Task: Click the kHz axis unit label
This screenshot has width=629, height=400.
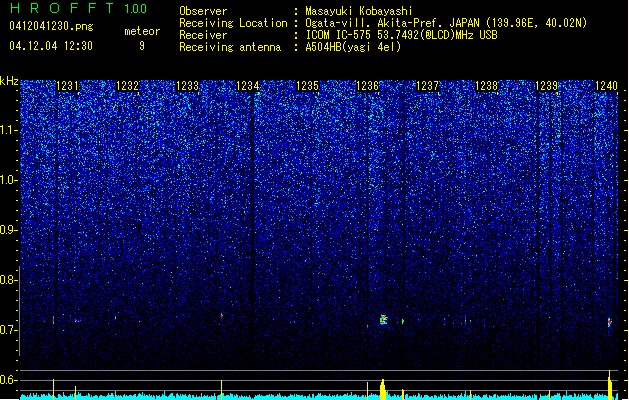Action: (x=9, y=81)
